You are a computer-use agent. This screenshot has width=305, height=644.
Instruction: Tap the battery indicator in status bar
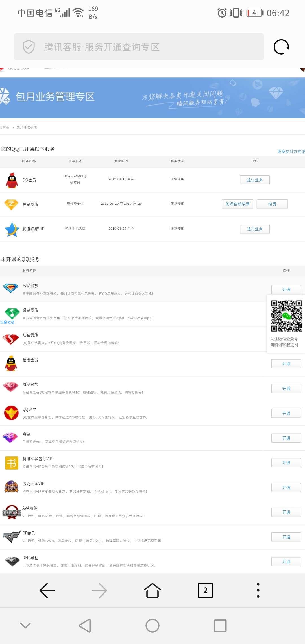255,13
